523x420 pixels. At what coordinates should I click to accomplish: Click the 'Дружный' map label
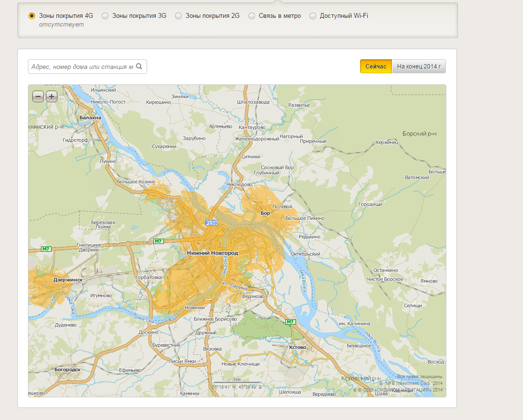(206, 332)
